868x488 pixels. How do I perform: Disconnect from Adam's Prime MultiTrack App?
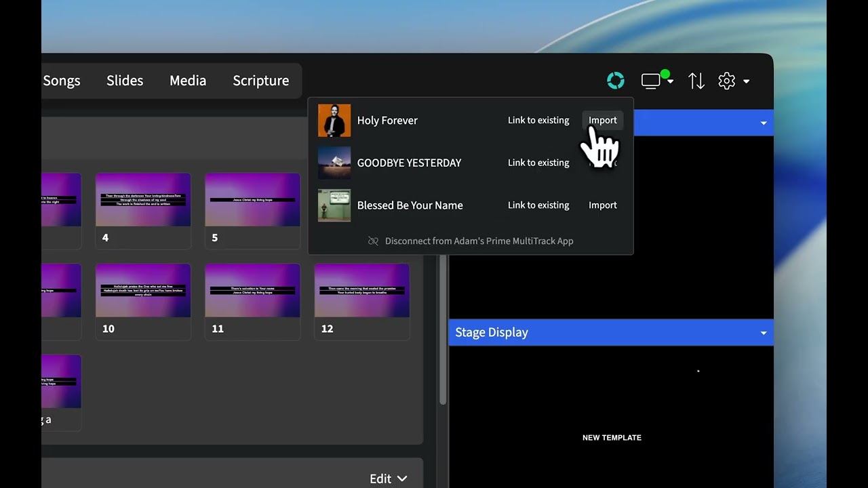[479, 241]
